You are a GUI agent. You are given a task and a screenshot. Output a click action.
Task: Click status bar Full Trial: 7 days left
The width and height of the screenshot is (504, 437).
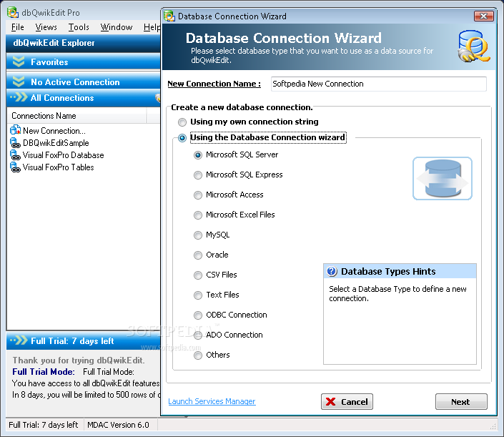[43, 425]
